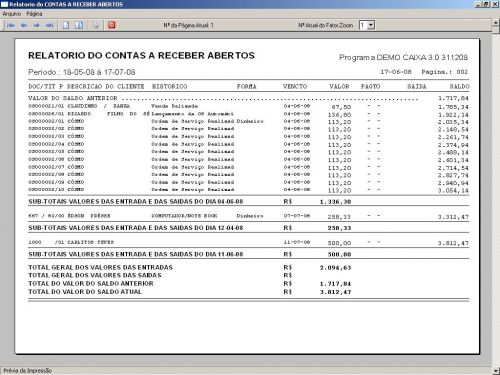Click the 'FORMA' column header
This screenshot has height=375, width=500.
247,87
